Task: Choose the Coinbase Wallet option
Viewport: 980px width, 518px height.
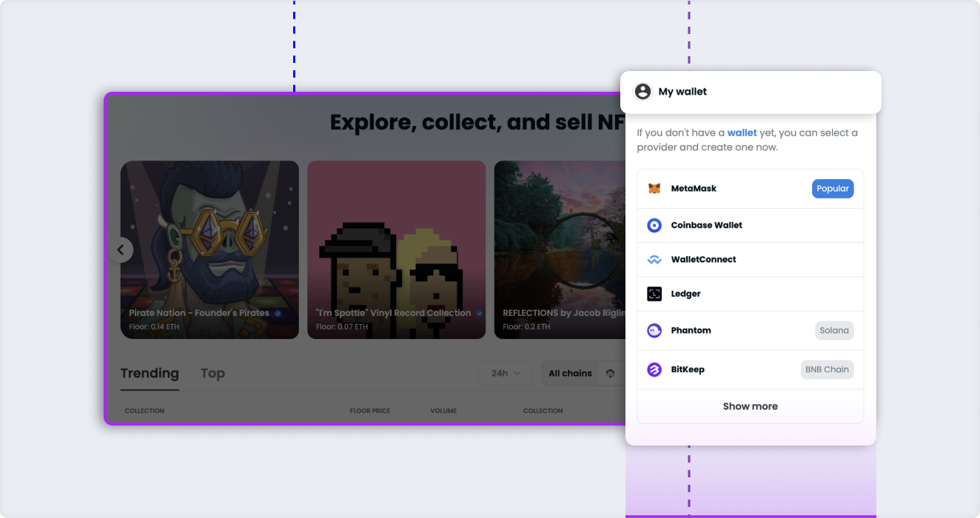Action: pos(751,225)
